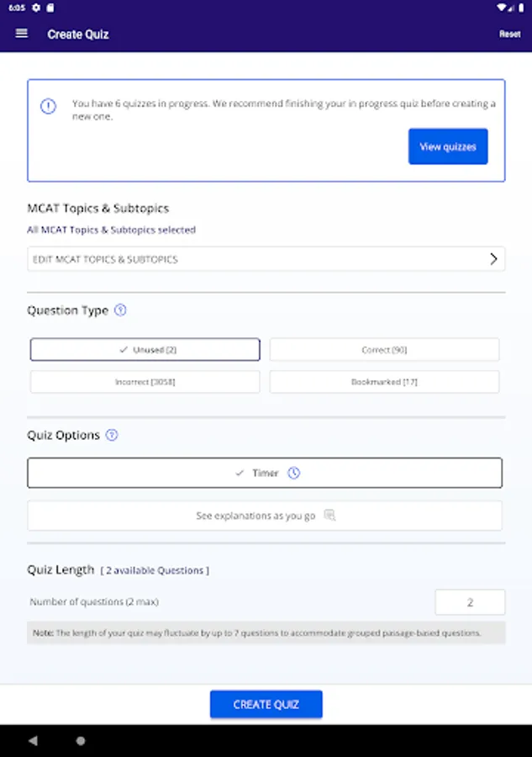Select the Correct (90) question type
Image resolution: width=532 pixels, height=757 pixels.
(384, 350)
